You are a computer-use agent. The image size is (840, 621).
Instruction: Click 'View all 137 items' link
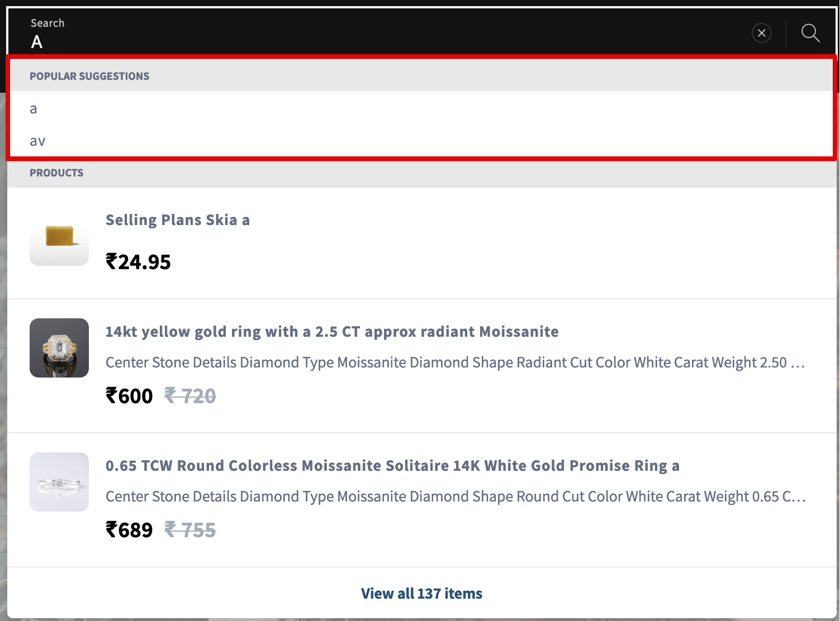(421, 593)
